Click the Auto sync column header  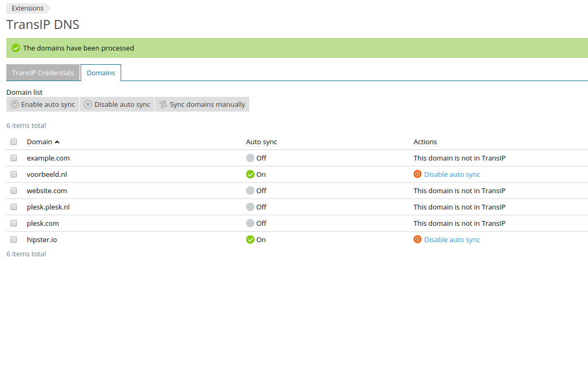click(x=261, y=142)
